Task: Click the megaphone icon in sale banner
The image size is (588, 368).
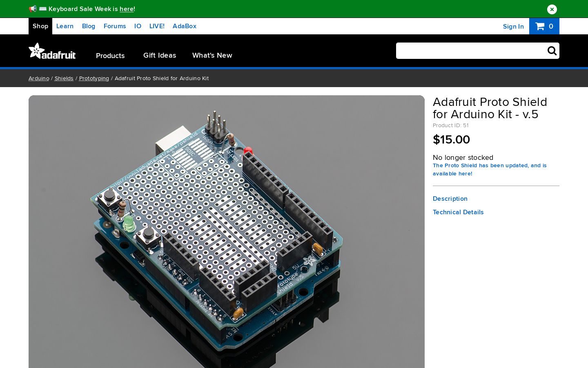Action: [33, 9]
